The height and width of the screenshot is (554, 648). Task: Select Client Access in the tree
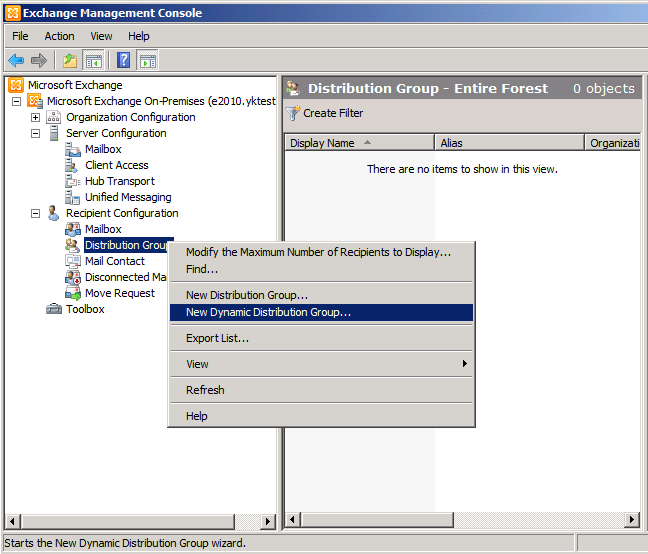(117, 165)
